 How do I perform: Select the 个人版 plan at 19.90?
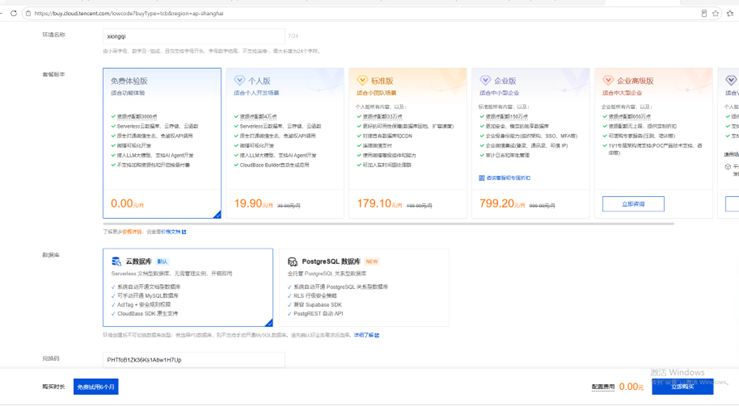(285, 143)
